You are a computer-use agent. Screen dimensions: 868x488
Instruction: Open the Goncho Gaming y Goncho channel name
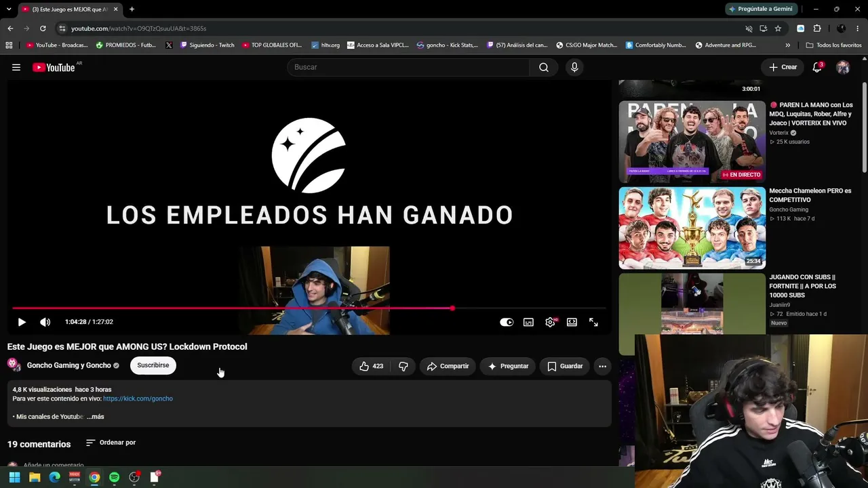[68, 365]
